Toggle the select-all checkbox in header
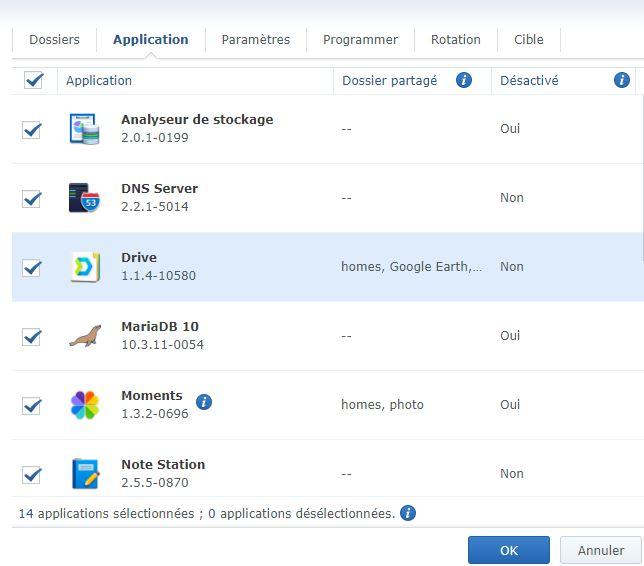 [x=33, y=80]
